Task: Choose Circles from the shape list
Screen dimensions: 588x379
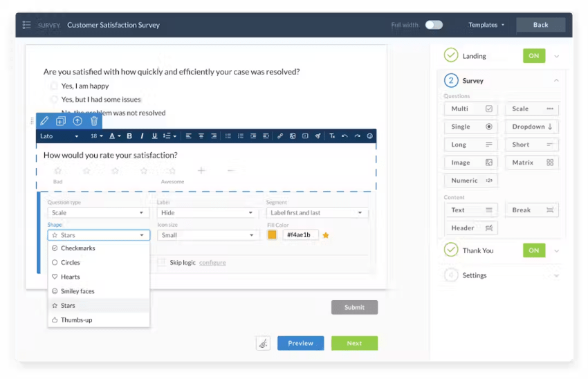Action: click(99, 263)
